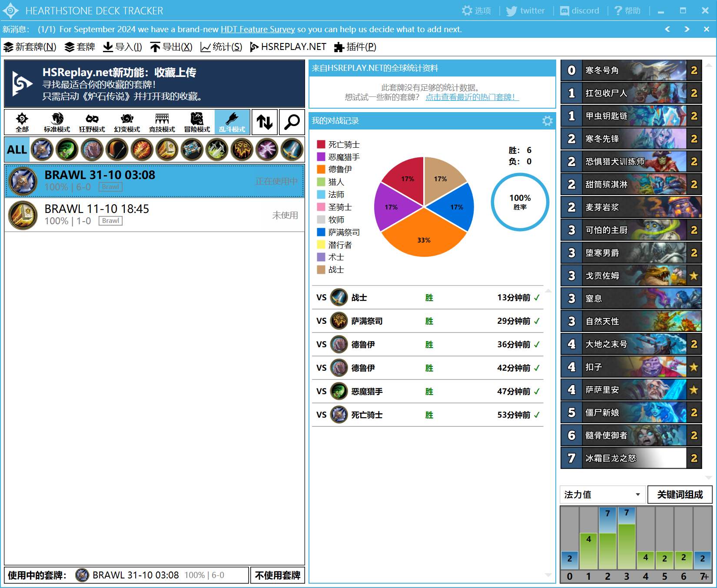Open deck search with the magnifier icon
717x588 pixels.
coord(292,122)
